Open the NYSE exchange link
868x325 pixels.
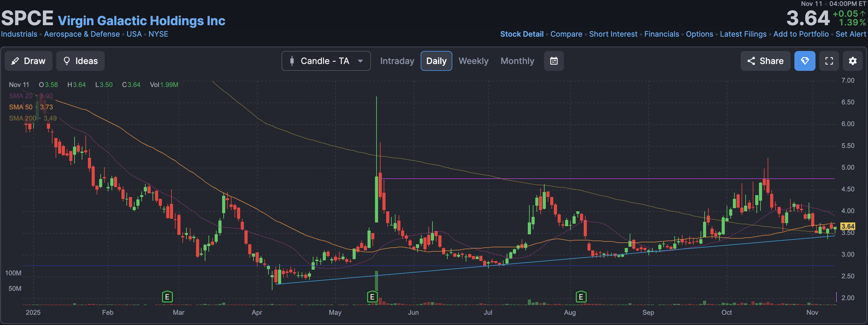click(158, 34)
